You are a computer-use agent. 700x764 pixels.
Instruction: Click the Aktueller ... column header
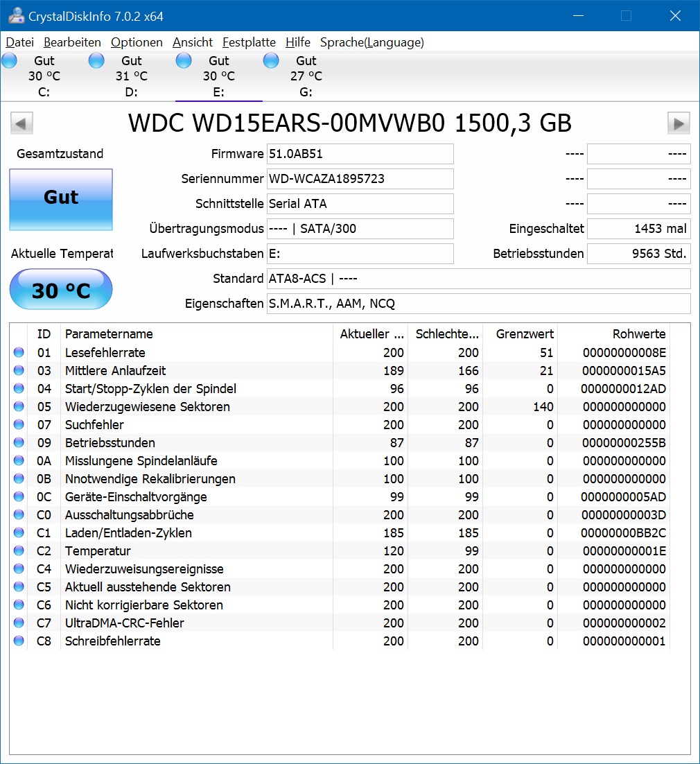[371, 333]
